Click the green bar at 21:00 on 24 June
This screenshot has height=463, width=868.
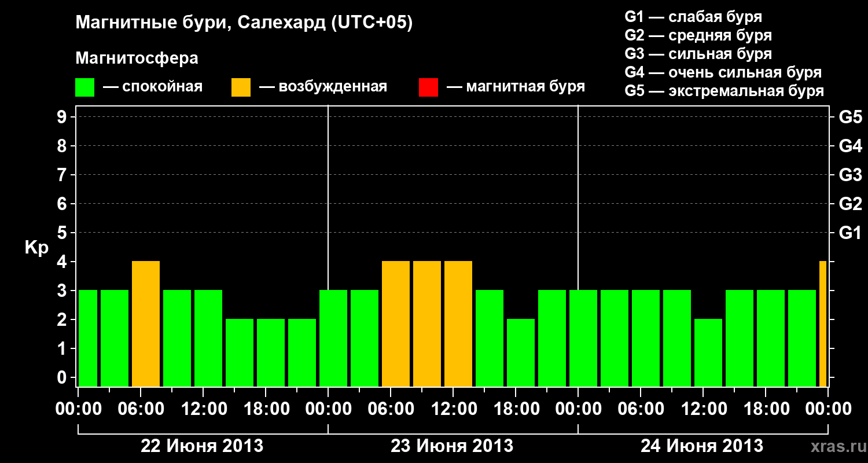(802, 339)
